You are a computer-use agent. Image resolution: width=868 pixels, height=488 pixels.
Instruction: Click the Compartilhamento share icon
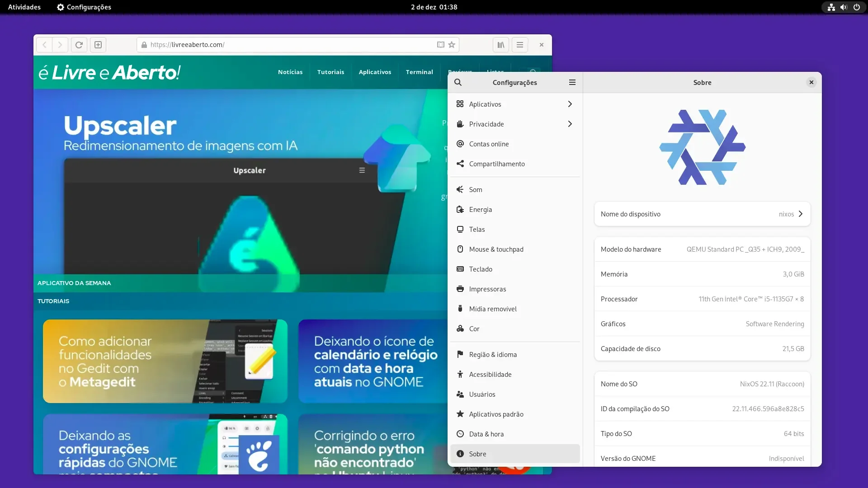(460, 164)
